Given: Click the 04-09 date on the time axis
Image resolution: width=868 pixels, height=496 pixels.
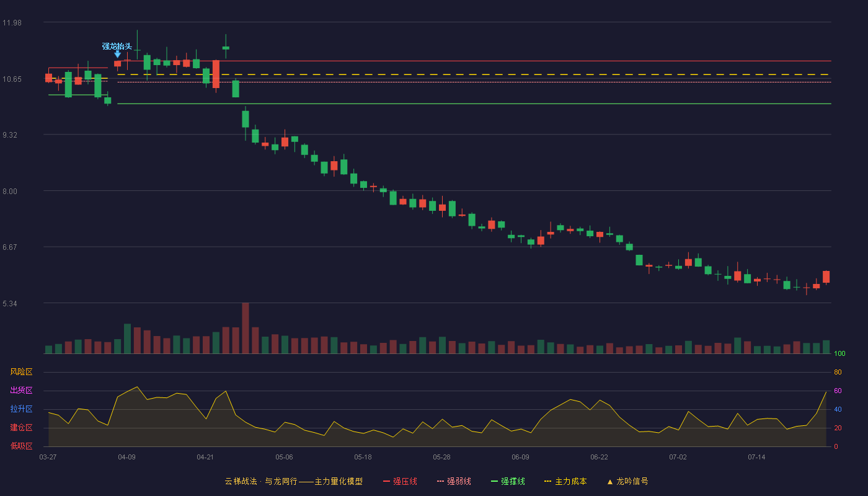Looking at the screenshot, I should tap(126, 457).
